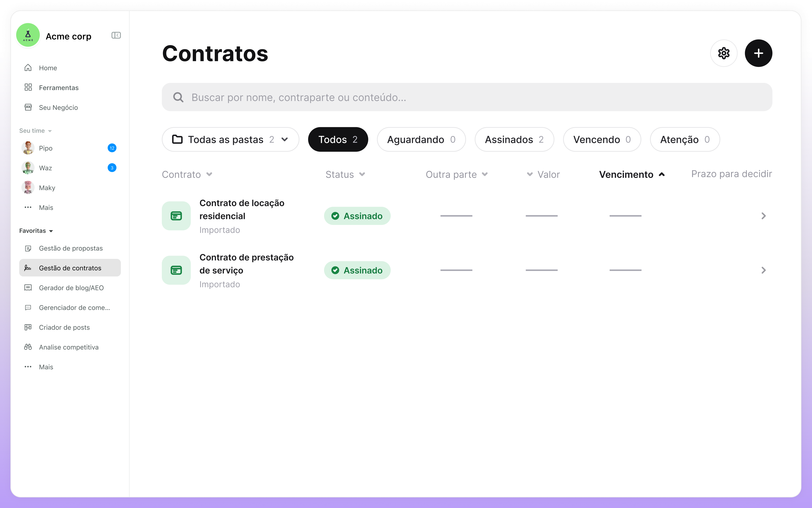
Task: Sort by Contrato column header
Action: 187,174
